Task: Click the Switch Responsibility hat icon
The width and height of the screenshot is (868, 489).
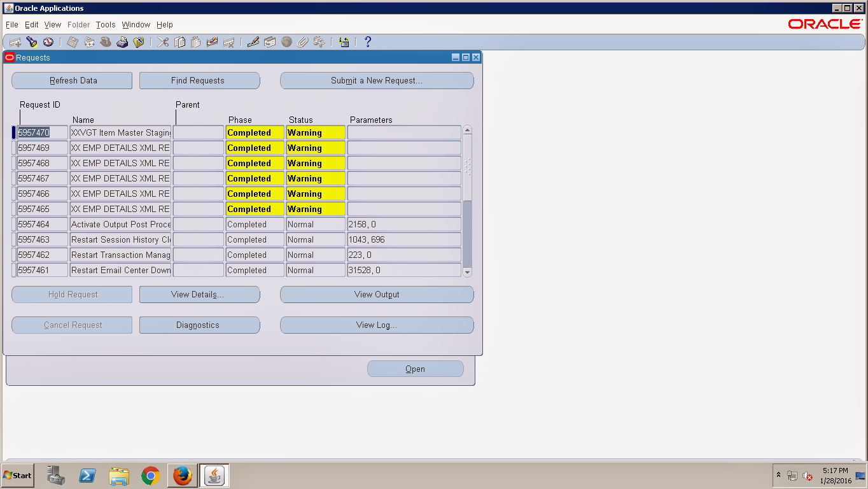Action: tap(106, 42)
